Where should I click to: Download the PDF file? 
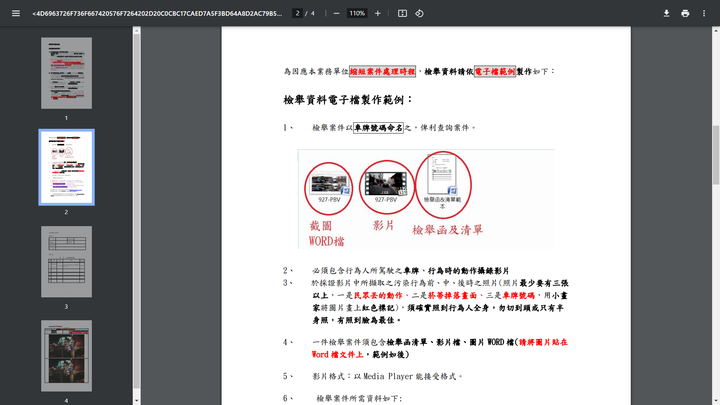666,13
